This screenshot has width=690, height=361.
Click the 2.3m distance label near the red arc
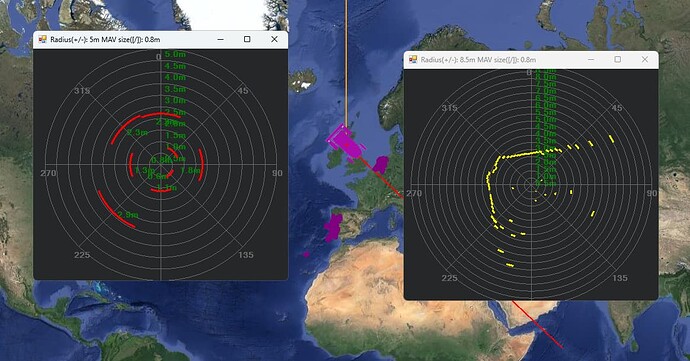click(x=137, y=132)
